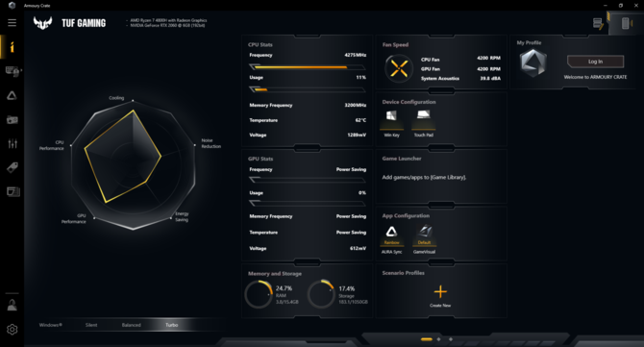The width and height of the screenshot is (644, 347).
Task: Click the 'Create New' label
Action: tap(440, 306)
